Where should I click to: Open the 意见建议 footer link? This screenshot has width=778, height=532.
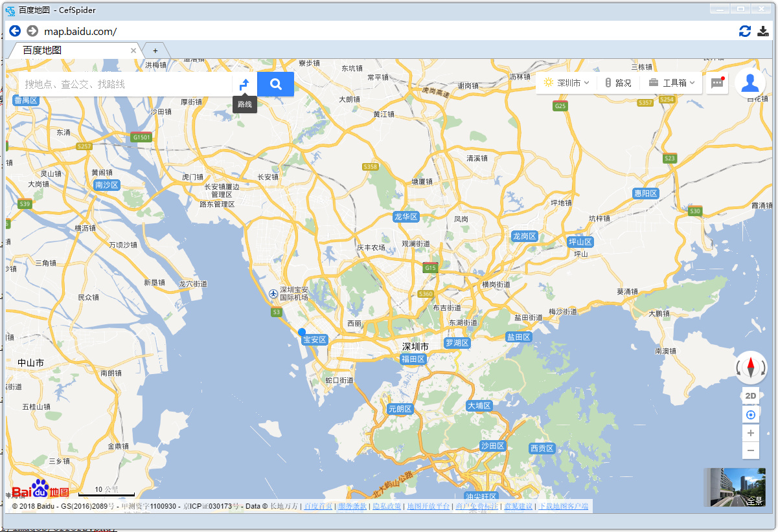click(518, 506)
